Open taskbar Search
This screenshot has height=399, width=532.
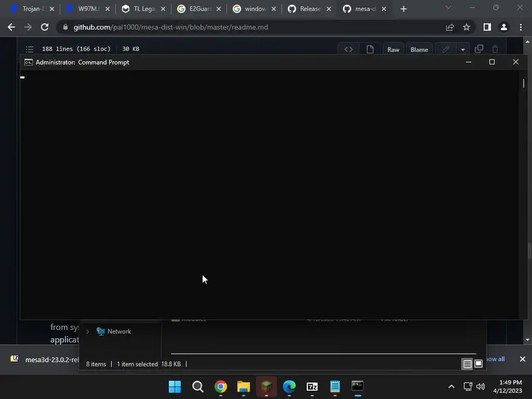[198, 387]
